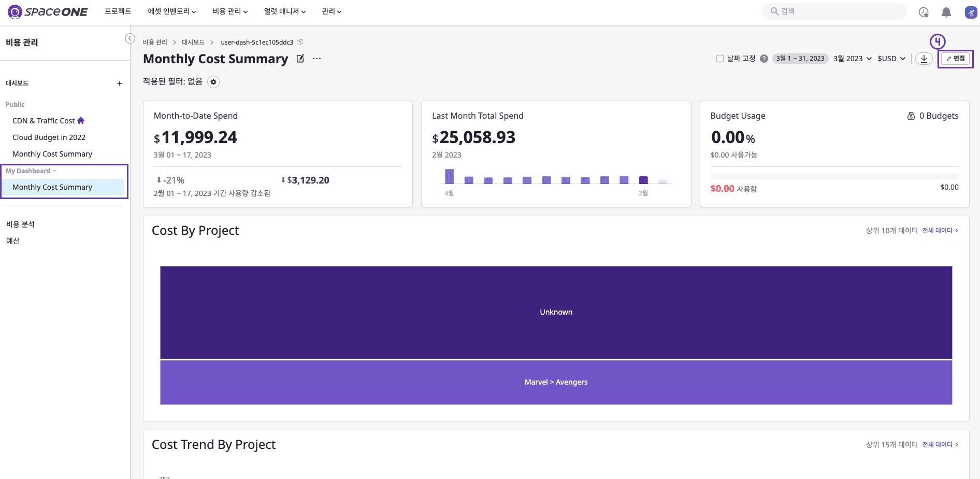Click the 적용된 필터: 없음 text
This screenshot has height=479, width=980.
coord(172,81)
